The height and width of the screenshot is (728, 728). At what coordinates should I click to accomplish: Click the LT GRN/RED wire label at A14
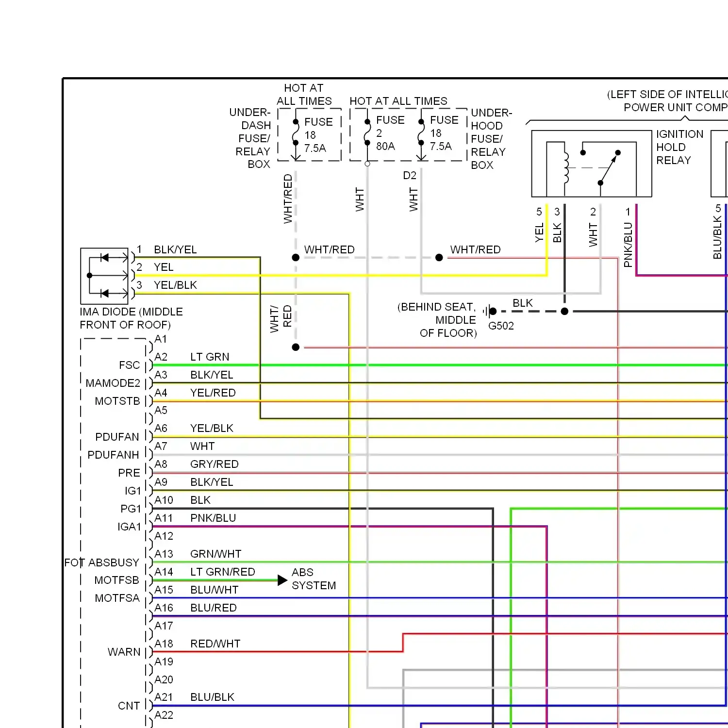point(223,572)
